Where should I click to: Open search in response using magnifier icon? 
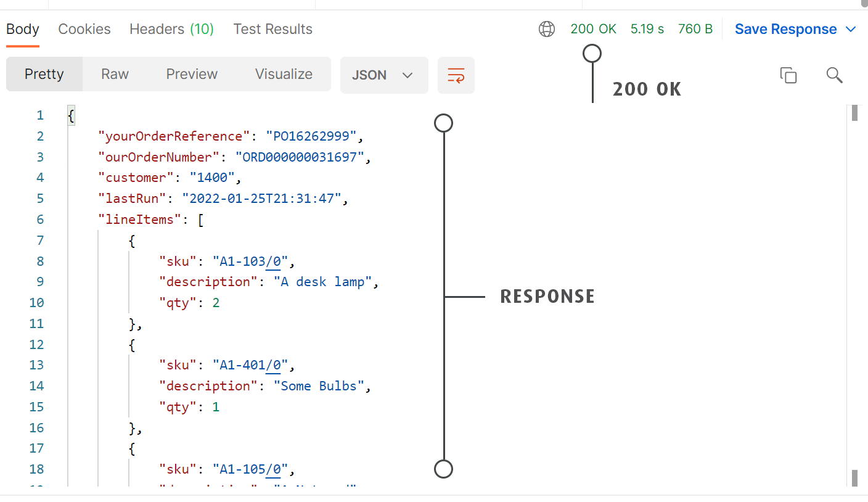point(834,75)
